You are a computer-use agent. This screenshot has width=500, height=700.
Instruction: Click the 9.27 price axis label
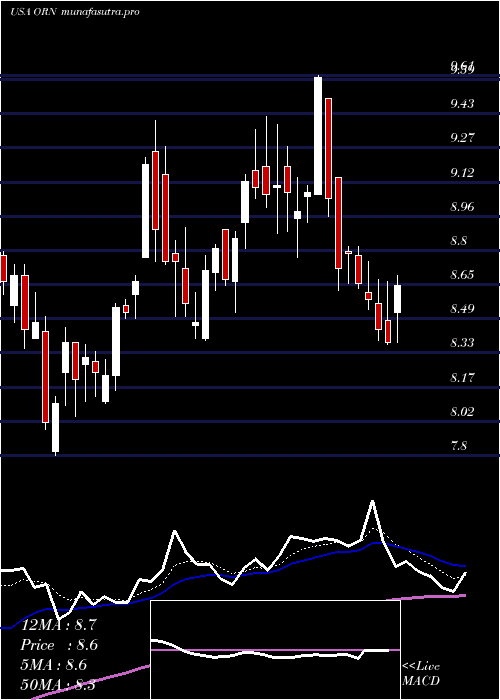pos(462,138)
